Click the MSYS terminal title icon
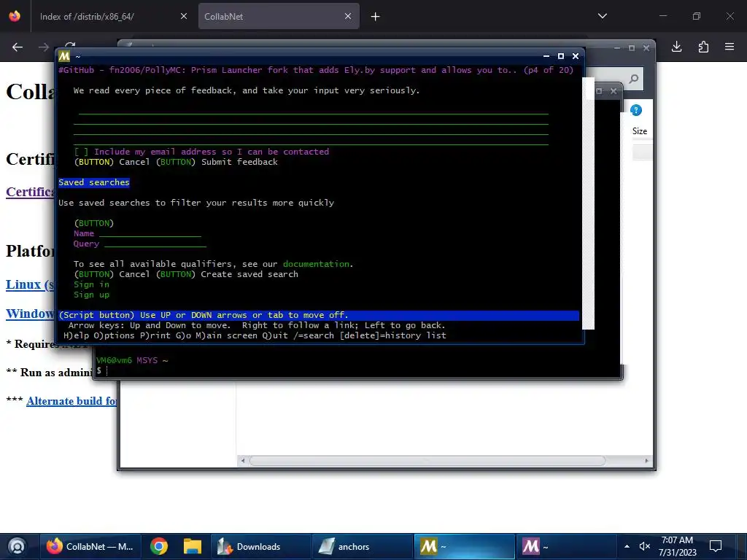The height and width of the screenshot is (560, 747). click(x=64, y=56)
